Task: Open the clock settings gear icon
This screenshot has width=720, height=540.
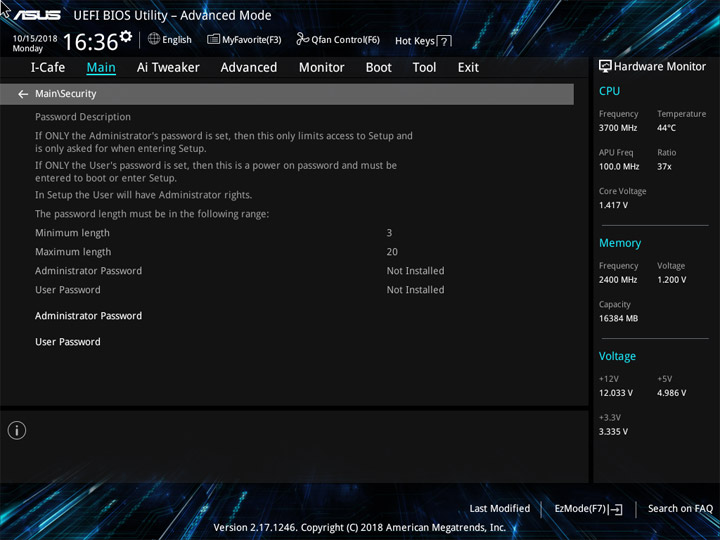Action: 126,36
